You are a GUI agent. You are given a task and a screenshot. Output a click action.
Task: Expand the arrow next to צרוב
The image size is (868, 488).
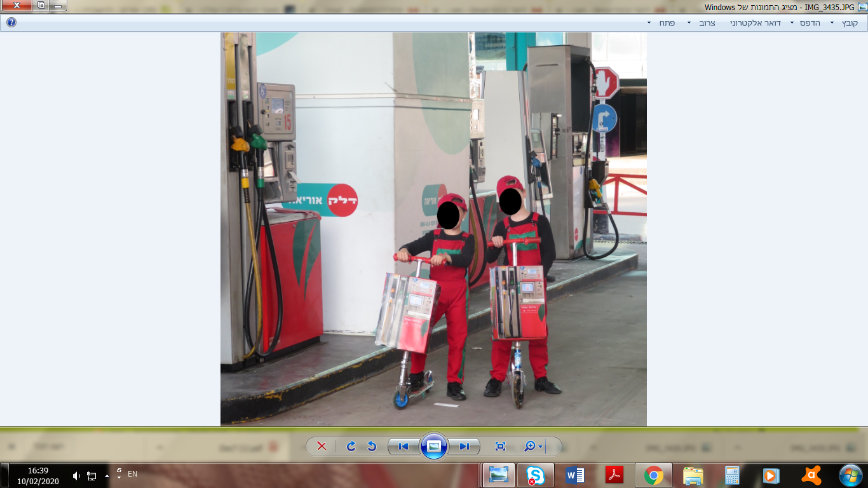pos(689,23)
